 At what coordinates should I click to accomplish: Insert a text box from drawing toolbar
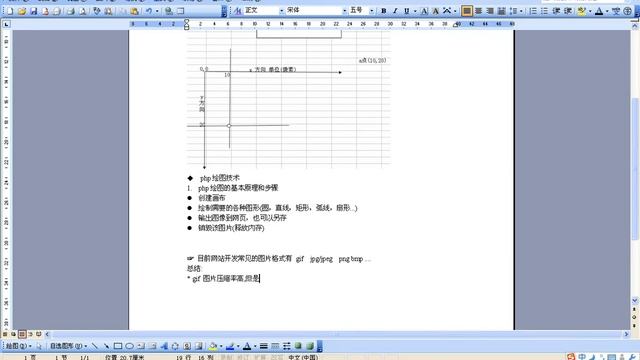[141, 346]
